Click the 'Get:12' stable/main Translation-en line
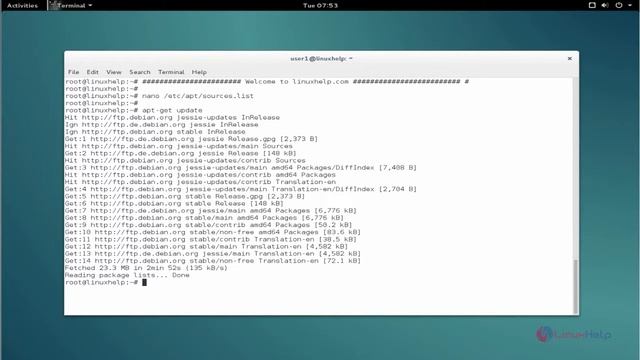640x360 pixels. point(206,247)
